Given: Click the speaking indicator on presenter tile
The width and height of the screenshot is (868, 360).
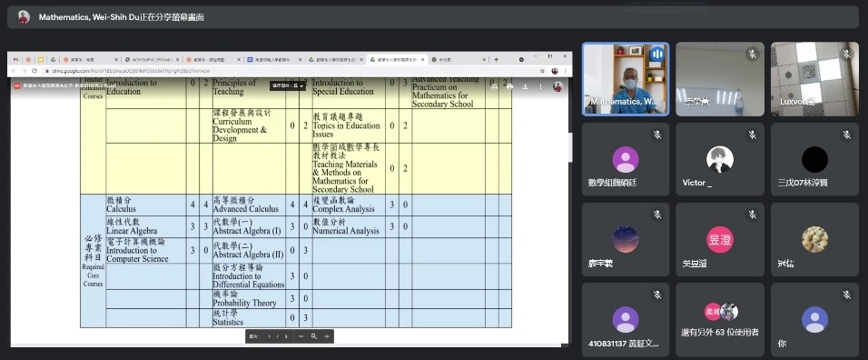Looking at the screenshot, I should 657,54.
